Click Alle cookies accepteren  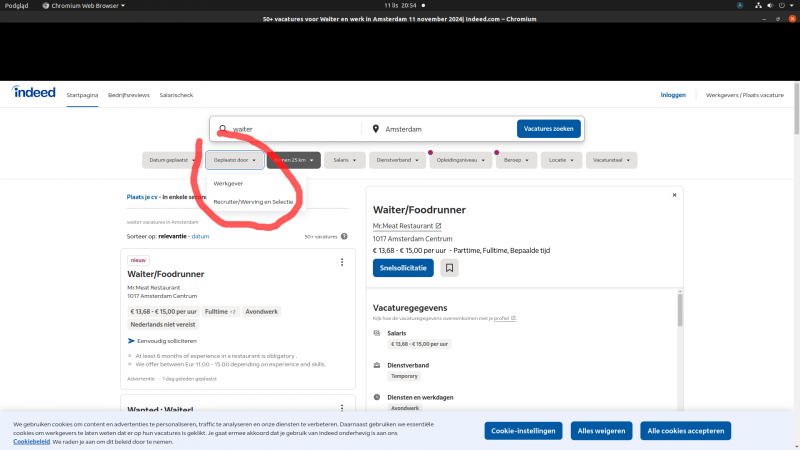[685, 431]
